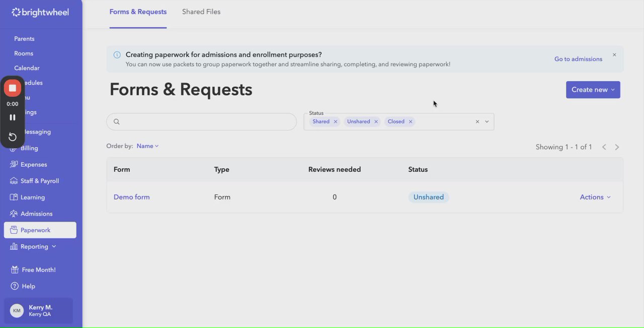This screenshot has width=644, height=328.
Task: Claim the Free Month offer
Action: pos(38,270)
